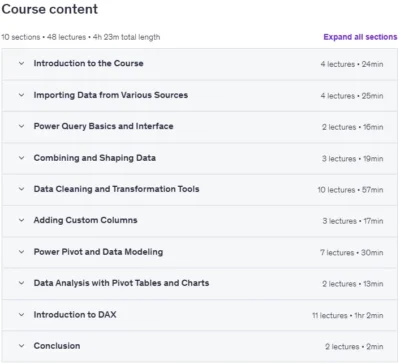This screenshot has height=364, width=400.
Task: Open Data Cleaning and Transformation Tools section
Action: (116, 189)
